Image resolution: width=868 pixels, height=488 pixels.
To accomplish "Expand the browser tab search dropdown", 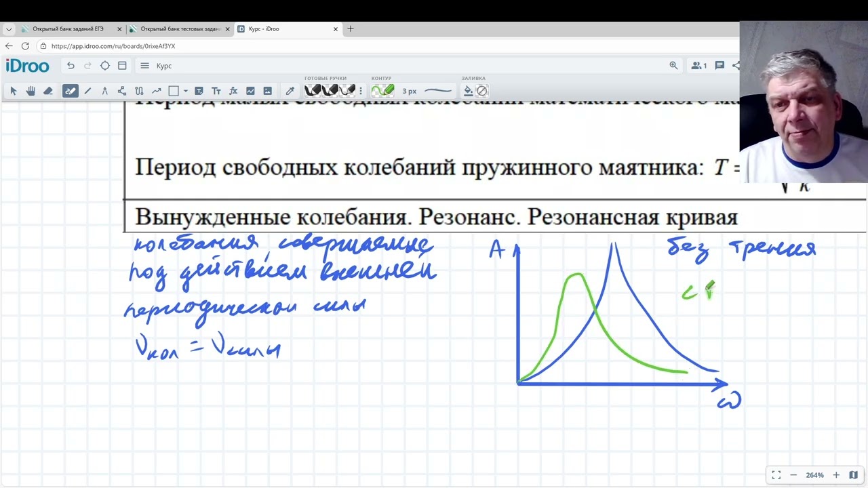I will [9, 29].
